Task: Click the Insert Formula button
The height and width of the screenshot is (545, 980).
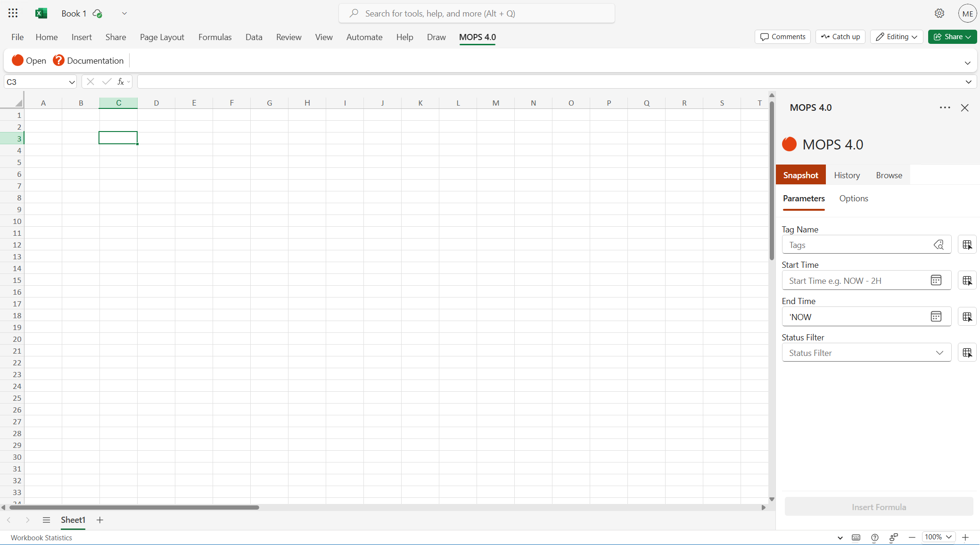Action: click(879, 507)
